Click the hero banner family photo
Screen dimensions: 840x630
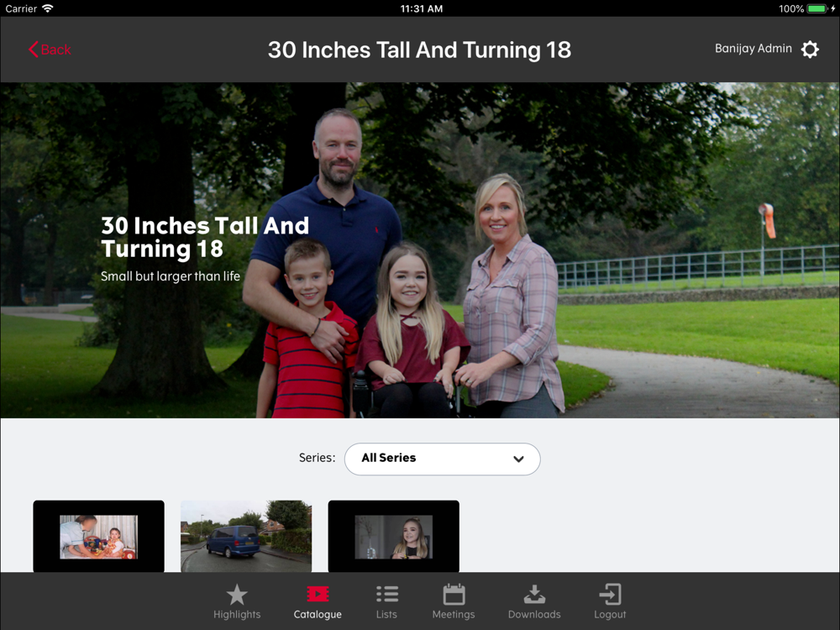pos(420,250)
